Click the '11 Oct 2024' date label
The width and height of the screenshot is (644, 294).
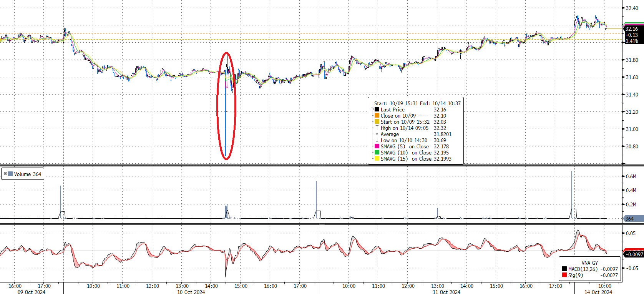pyautogui.click(x=446, y=292)
